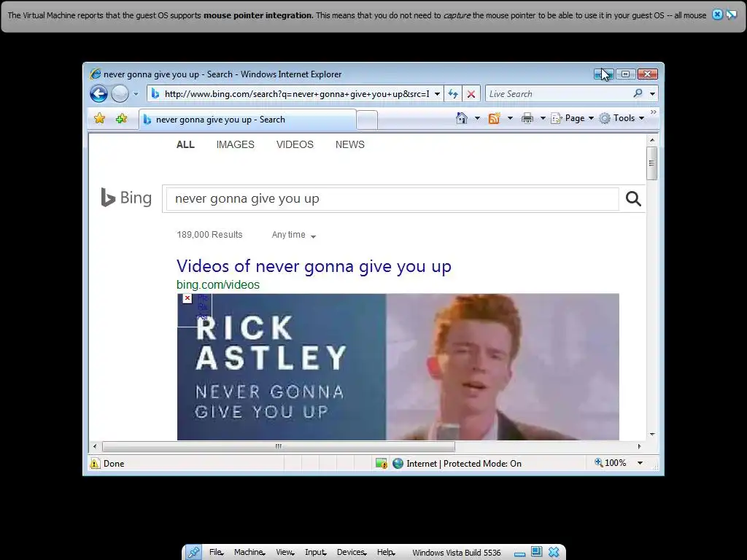Screen dimensions: 747x560
Task: Expand the address bar history dropdown
Action: click(437, 94)
